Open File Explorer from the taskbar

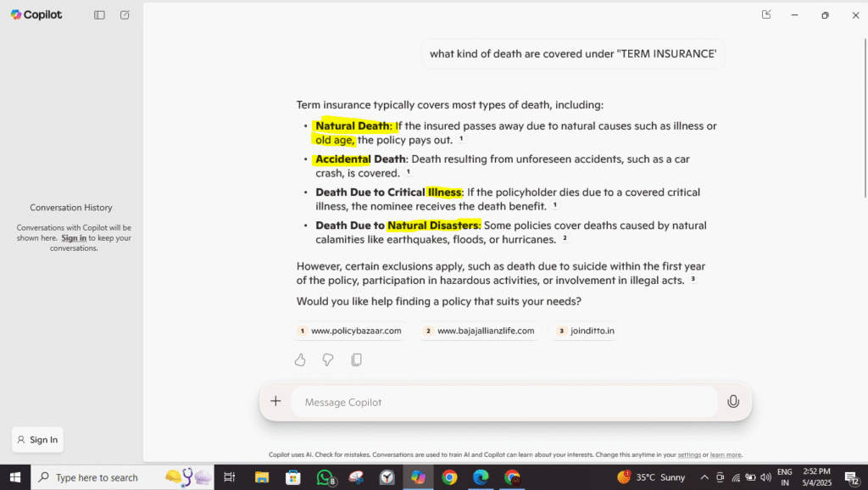pyautogui.click(x=262, y=477)
